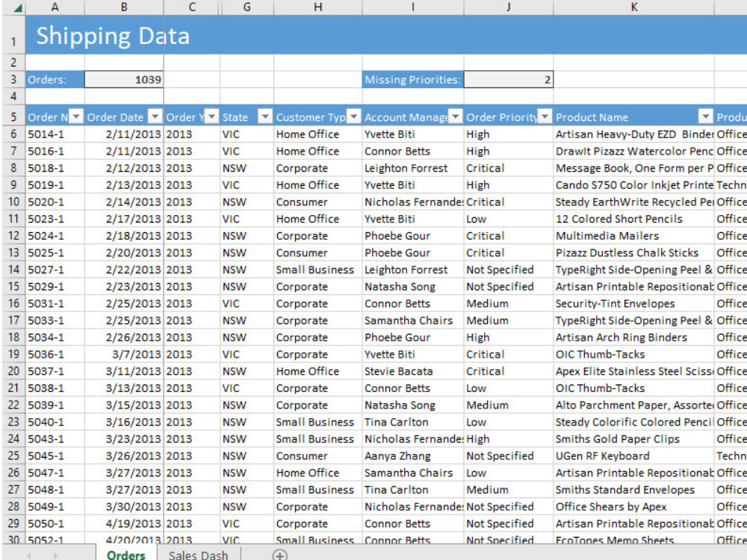Add a new worksheet with the plus icon
747x560 pixels.
279,556
